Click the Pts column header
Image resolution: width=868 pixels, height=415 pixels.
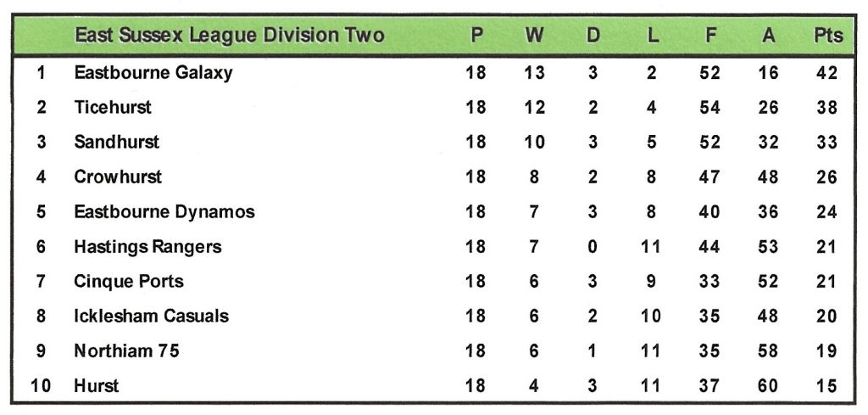tap(827, 35)
